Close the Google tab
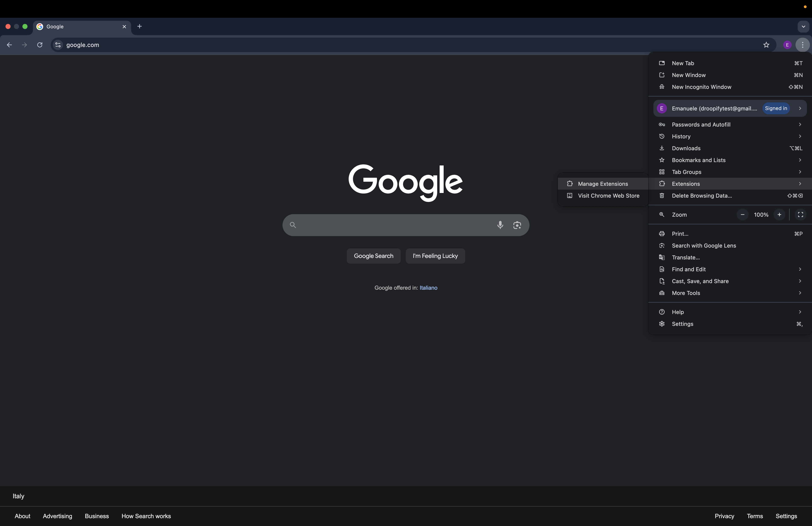Screen dimensions: 812x526 click(124, 26)
